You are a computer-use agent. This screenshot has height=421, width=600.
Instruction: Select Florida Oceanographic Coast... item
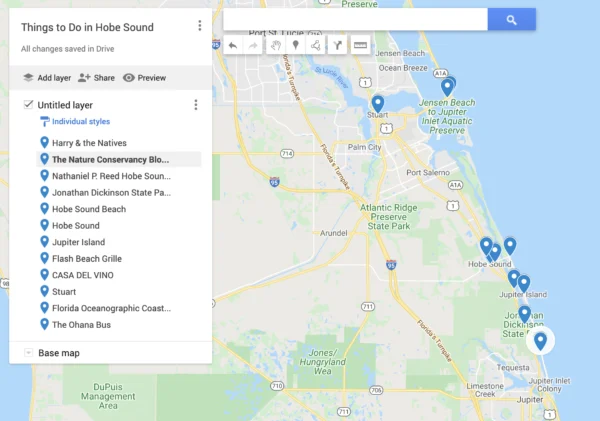tap(119, 308)
